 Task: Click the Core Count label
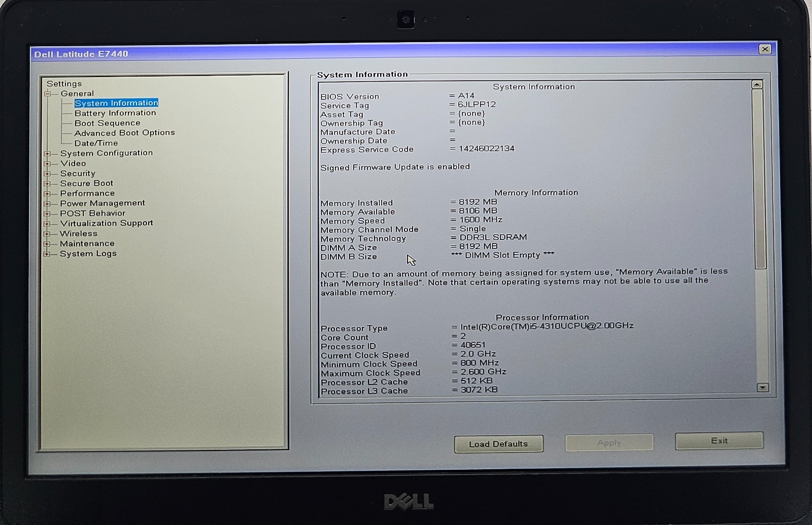(x=345, y=338)
